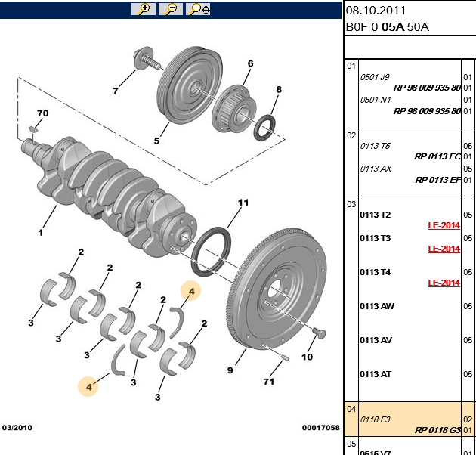
Task: Select callout number 7 for the pulley bolt
Action: 116,91
